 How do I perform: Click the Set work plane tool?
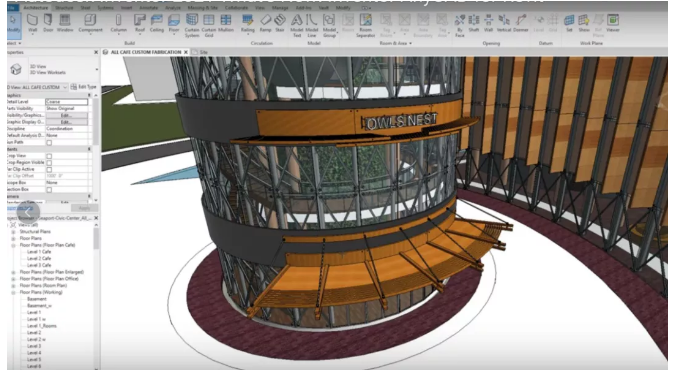point(569,24)
